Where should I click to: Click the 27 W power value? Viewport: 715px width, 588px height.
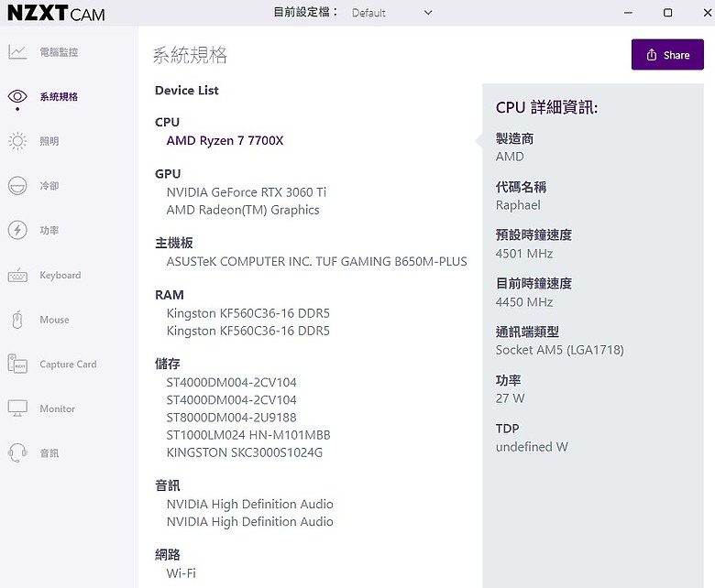coord(510,398)
